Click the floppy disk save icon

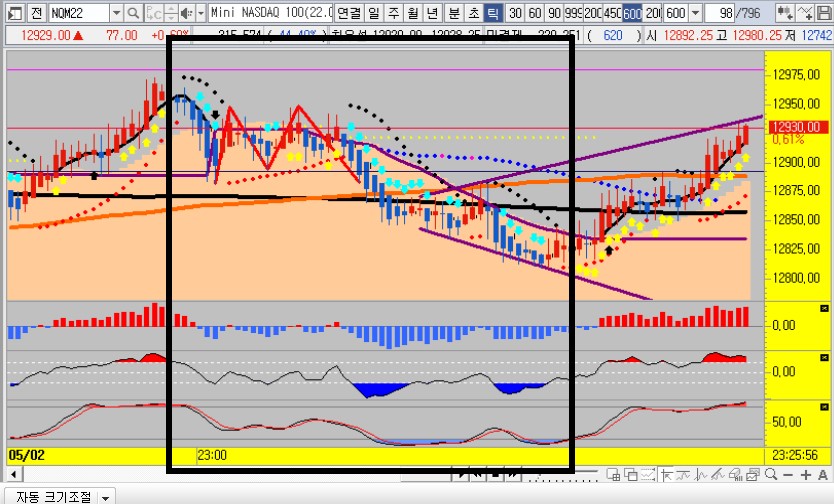pyautogui.click(x=825, y=13)
